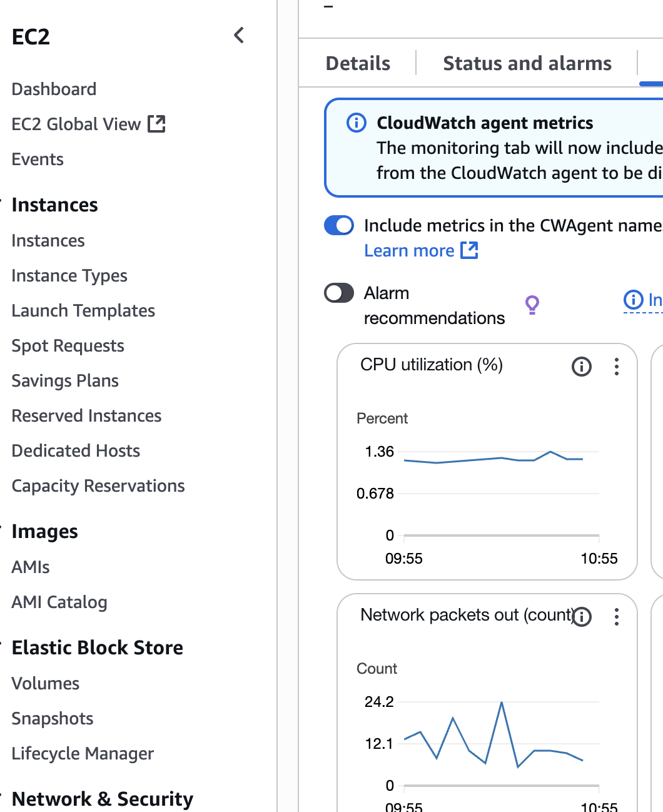Go to Reserved Instances
The height and width of the screenshot is (812, 663).
86,415
